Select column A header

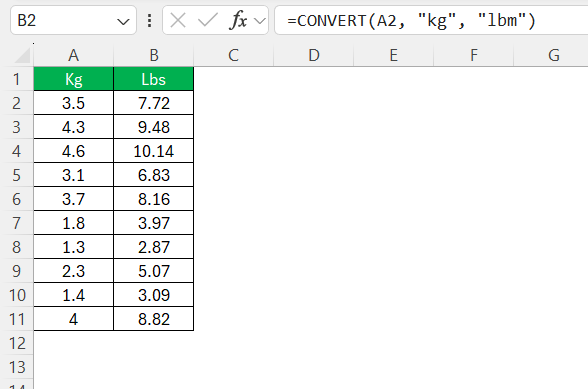point(74,56)
